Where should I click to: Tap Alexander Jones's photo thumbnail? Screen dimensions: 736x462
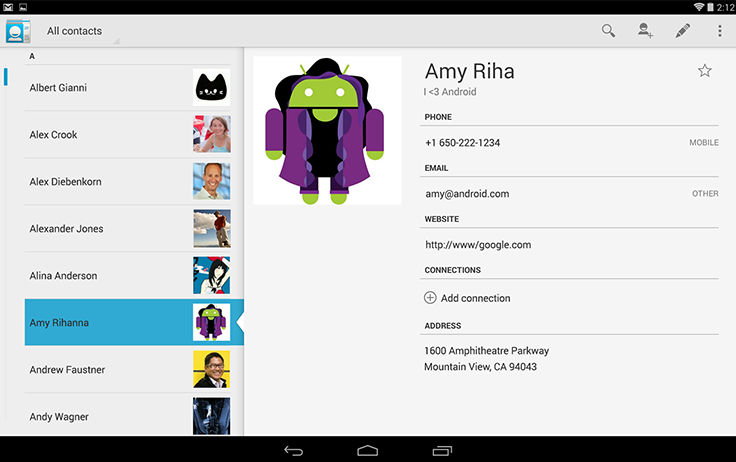point(212,228)
